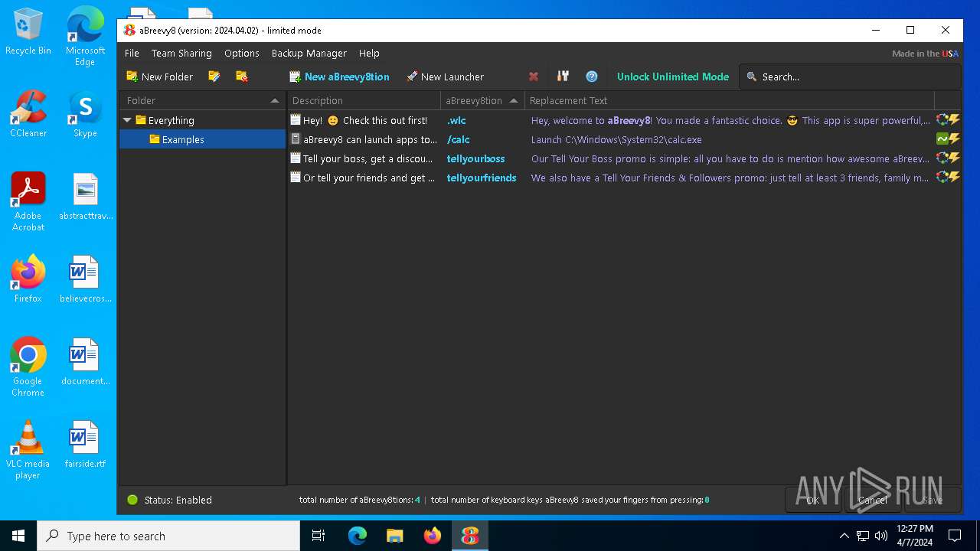The height and width of the screenshot is (551, 980).
Task: Click 'aBreevy8 can launch apps to...' description
Action: pos(370,139)
